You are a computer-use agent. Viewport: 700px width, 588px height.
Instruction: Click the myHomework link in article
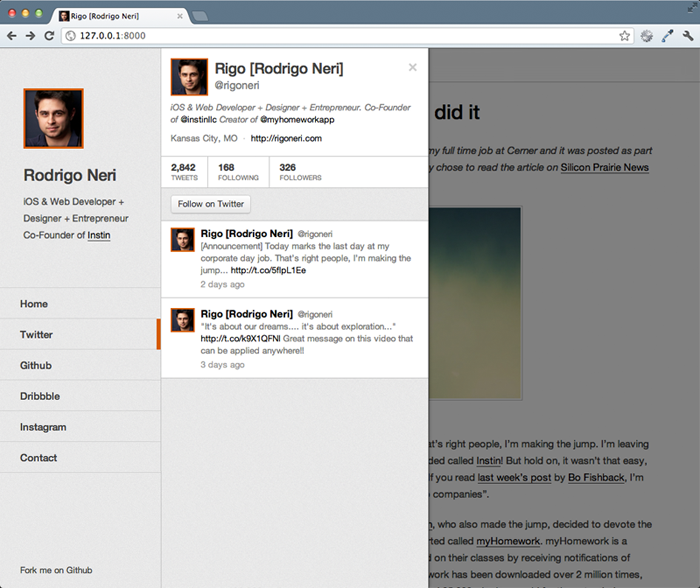point(508,541)
